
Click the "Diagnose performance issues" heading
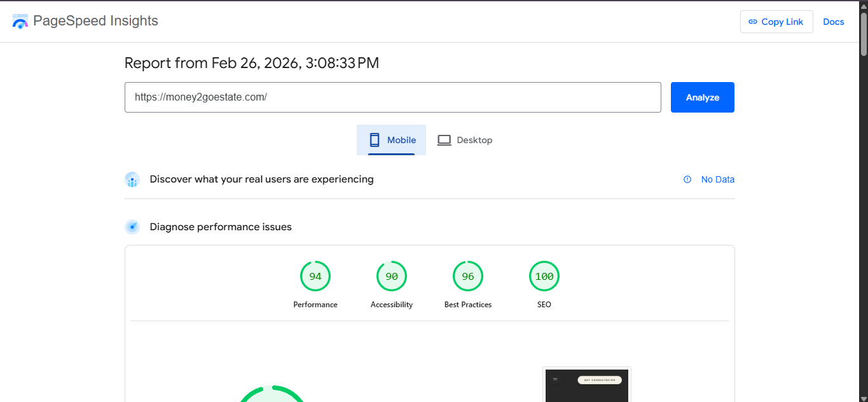click(221, 227)
